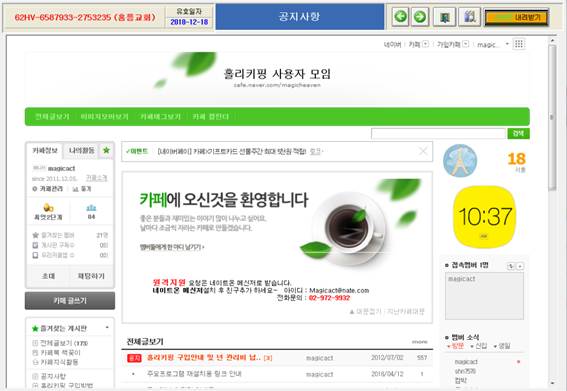Click the 통계 chart icon link
The image size is (567, 391).
(82, 189)
